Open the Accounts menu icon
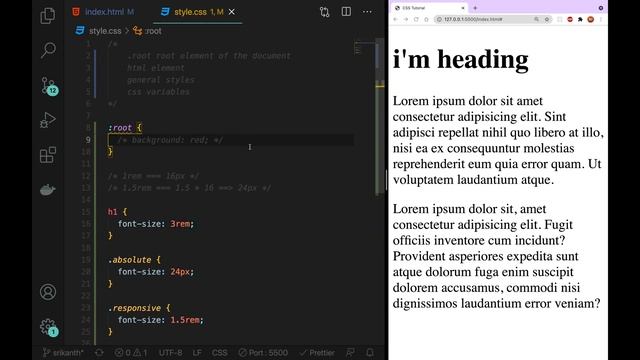The image size is (640, 360). 48,292
